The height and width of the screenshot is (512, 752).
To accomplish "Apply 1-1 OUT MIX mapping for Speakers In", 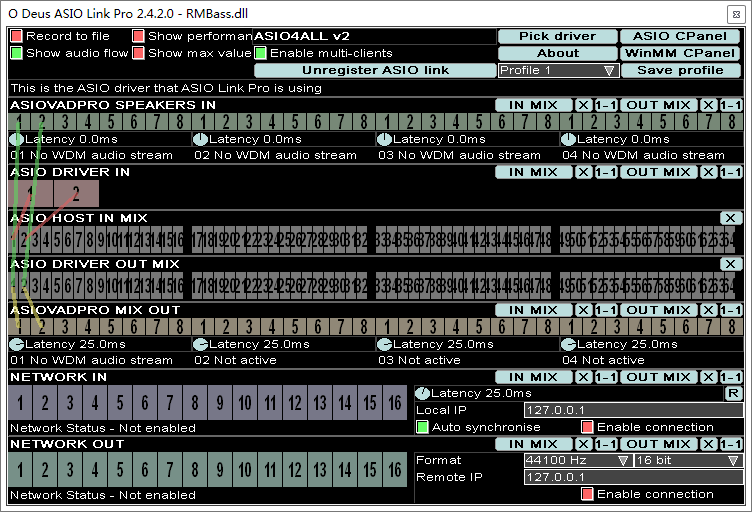I will 731,105.
